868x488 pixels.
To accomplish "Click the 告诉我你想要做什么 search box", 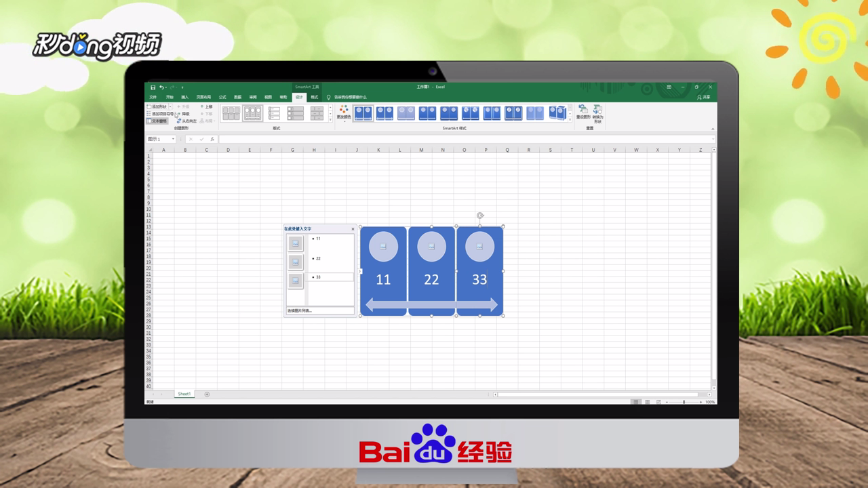I will pos(350,97).
